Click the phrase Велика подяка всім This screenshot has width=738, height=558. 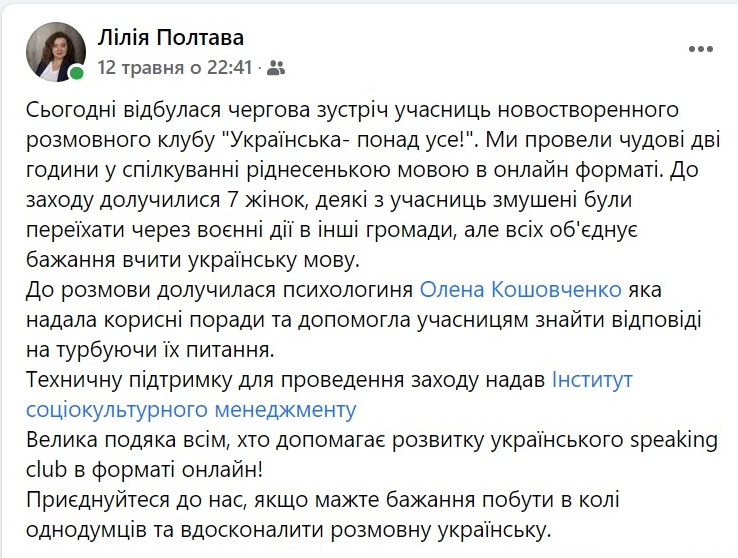(126, 440)
